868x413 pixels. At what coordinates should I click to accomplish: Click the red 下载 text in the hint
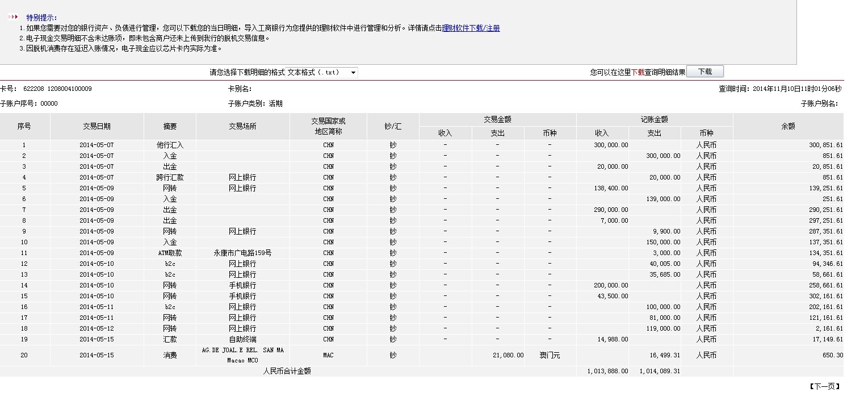coord(638,73)
